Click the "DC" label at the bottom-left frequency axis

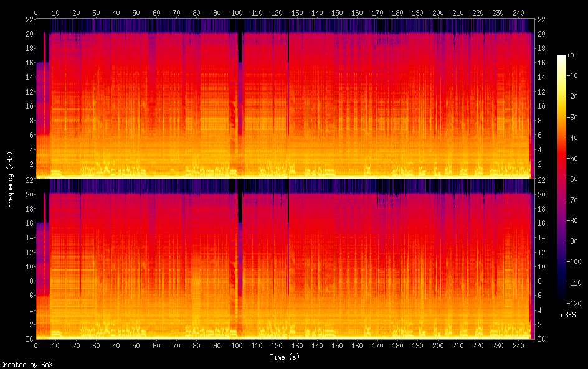click(28, 339)
